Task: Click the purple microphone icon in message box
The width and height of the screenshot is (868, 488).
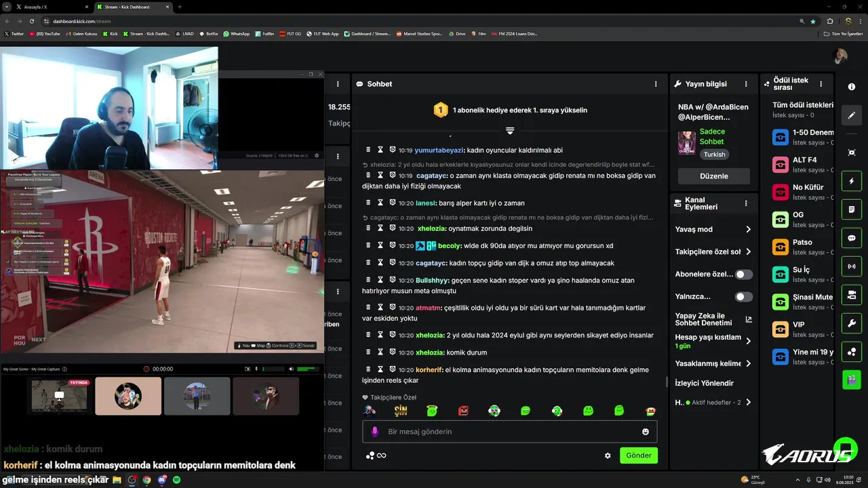Action: [375, 432]
